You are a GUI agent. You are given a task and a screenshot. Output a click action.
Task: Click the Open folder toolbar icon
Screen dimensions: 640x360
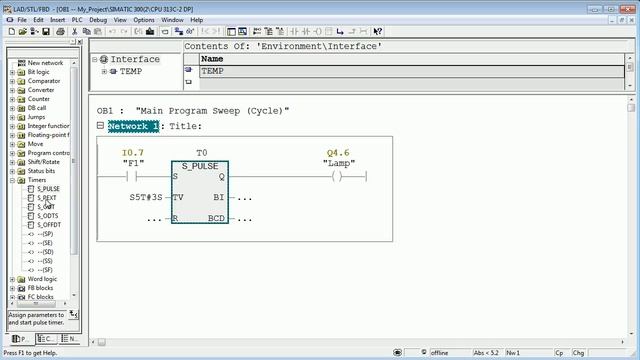[x=22, y=31]
